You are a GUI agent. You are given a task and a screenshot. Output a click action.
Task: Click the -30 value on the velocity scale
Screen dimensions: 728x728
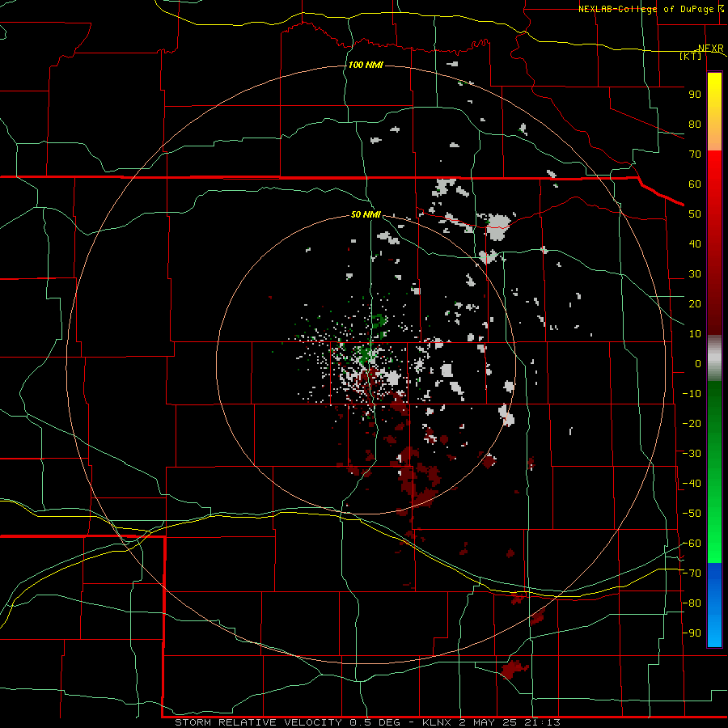coord(692,454)
